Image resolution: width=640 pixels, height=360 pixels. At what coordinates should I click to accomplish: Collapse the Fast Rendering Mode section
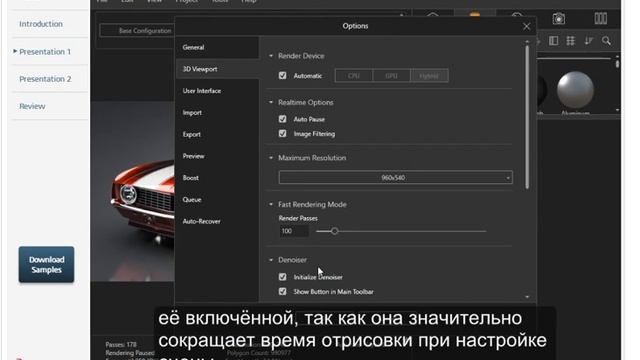(271, 204)
